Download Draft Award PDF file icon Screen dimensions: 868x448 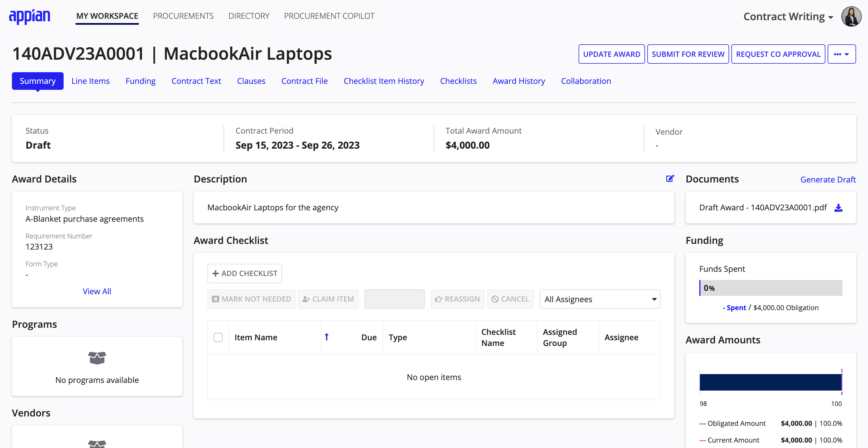coord(838,208)
